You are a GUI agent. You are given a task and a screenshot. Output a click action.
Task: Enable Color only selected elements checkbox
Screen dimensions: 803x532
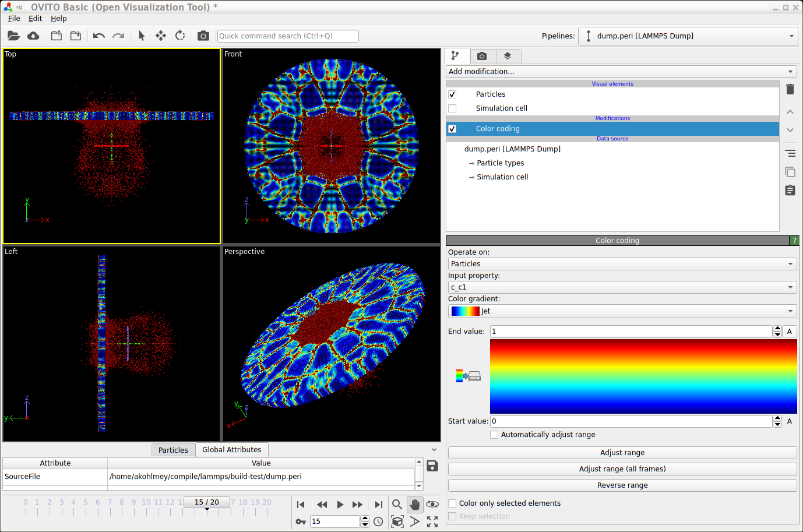pyautogui.click(x=452, y=503)
